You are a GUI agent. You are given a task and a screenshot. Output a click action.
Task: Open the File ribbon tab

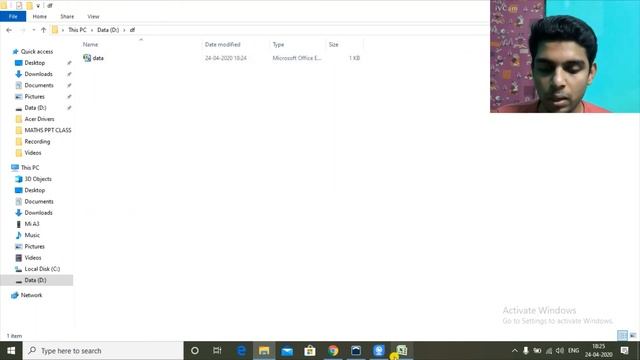[x=13, y=16]
